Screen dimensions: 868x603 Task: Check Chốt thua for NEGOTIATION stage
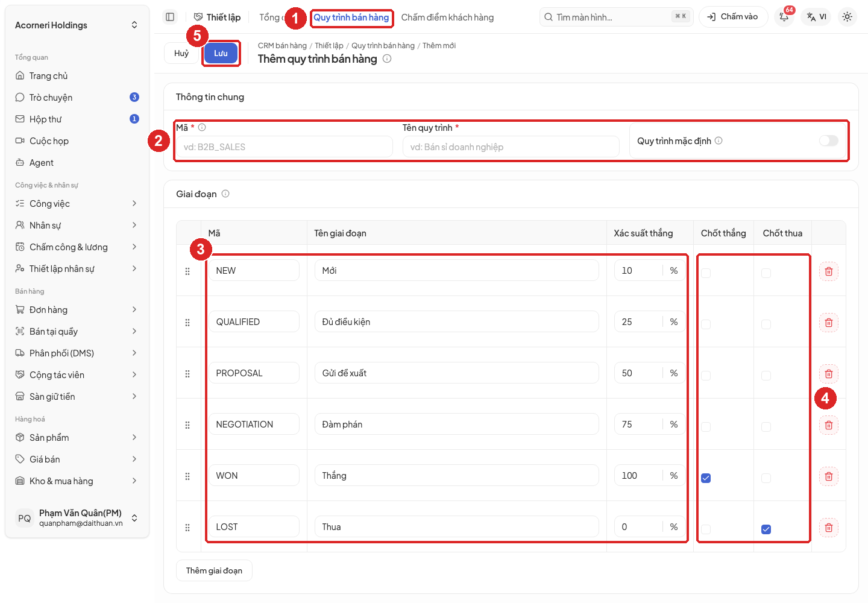(x=766, y=427)
